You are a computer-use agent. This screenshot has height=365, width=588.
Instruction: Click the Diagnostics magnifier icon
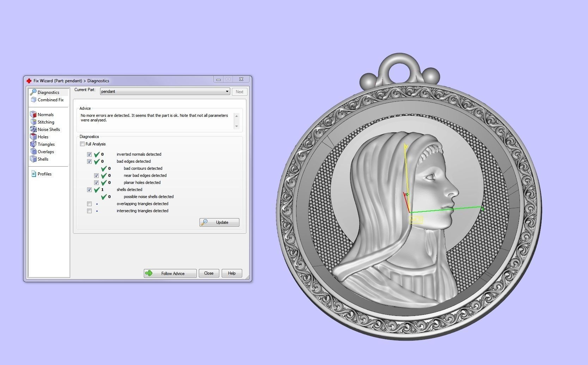click(x=33, y=92)
